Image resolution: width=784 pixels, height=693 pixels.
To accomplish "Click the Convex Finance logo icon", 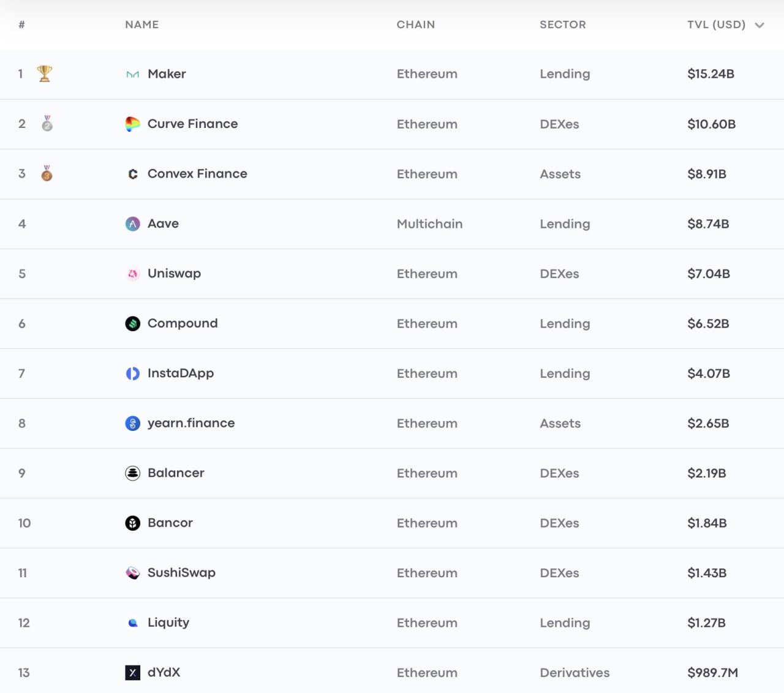I will (132, 174).
